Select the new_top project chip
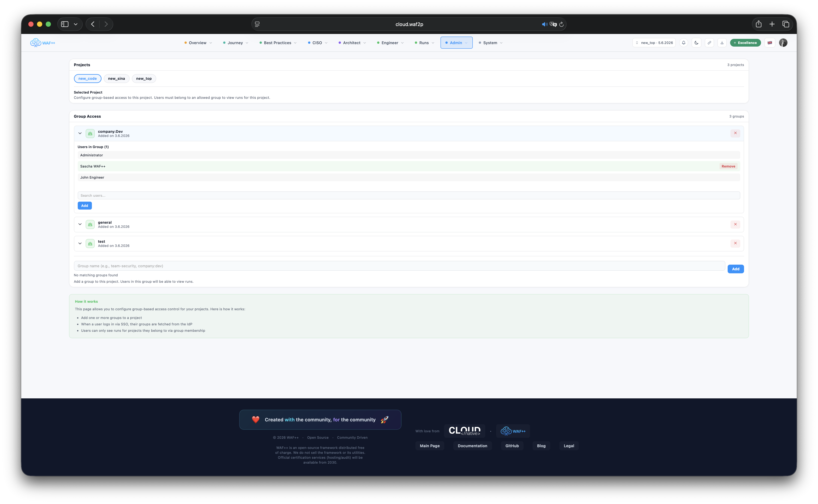This screenshot has width=818, height=504. tap(144, 79)
